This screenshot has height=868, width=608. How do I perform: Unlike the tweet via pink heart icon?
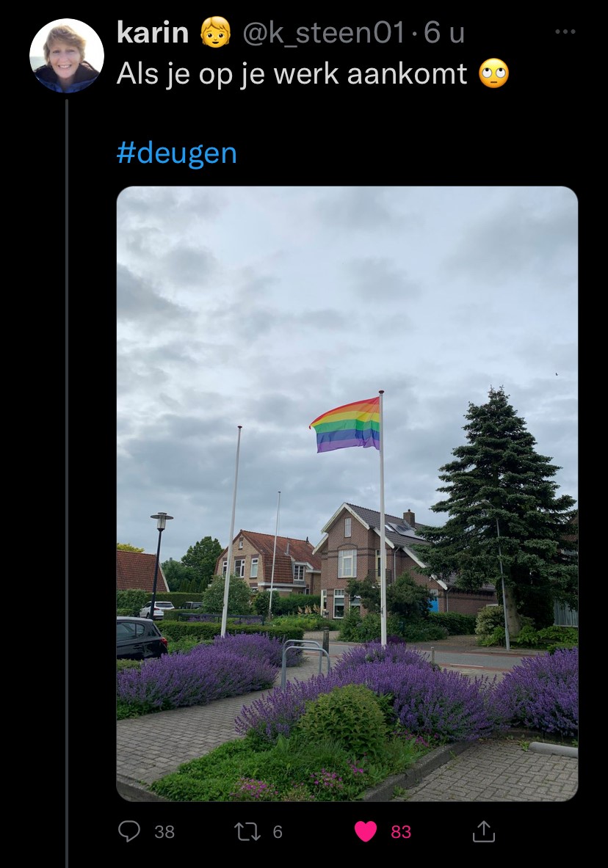[366, 831]
